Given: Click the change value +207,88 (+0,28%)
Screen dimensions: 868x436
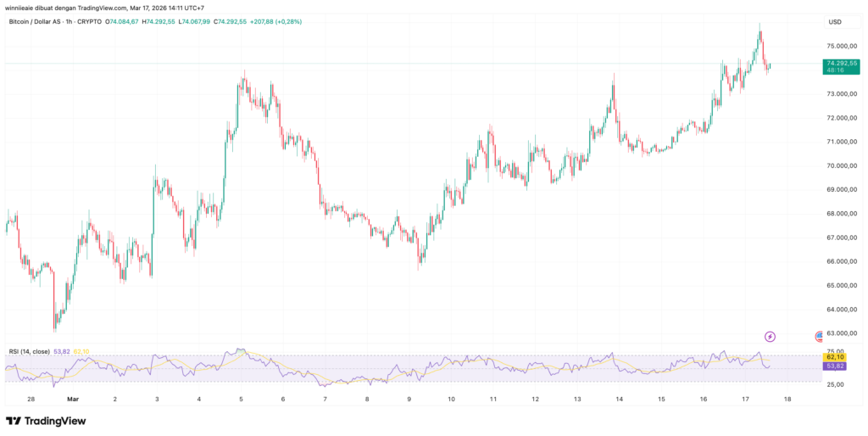Looking at the screenshot, I should tap(275, 21).
